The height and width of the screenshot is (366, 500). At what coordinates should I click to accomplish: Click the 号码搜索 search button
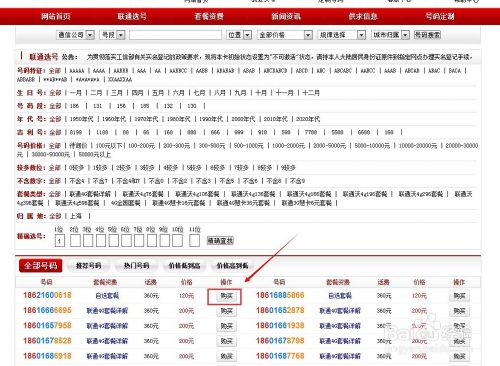pos(427,34)
